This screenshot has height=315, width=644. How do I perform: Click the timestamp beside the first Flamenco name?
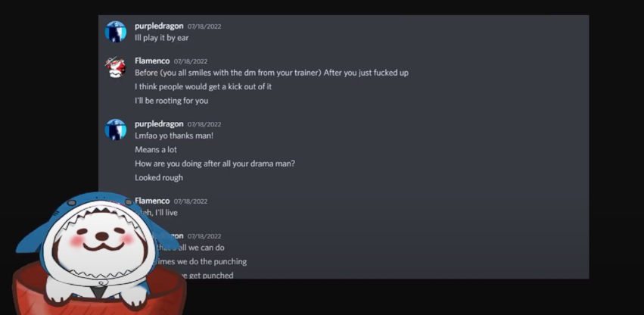(191, 61)
